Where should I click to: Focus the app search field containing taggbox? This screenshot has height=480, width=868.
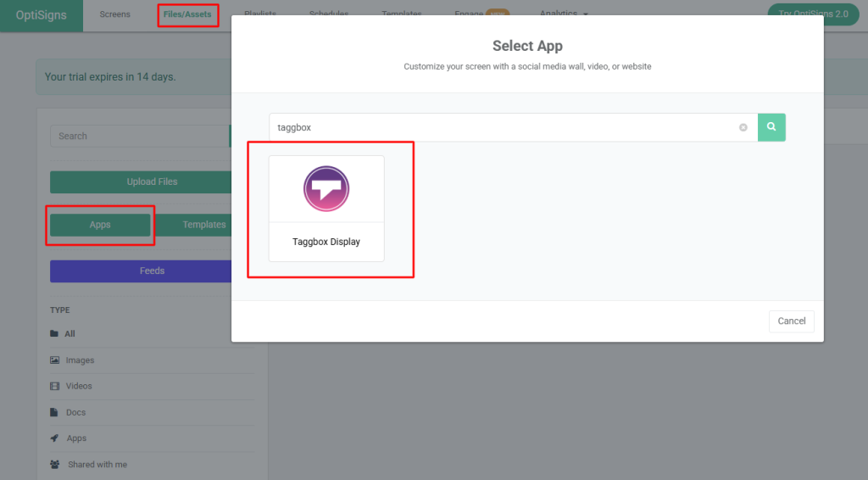(504, 127)
